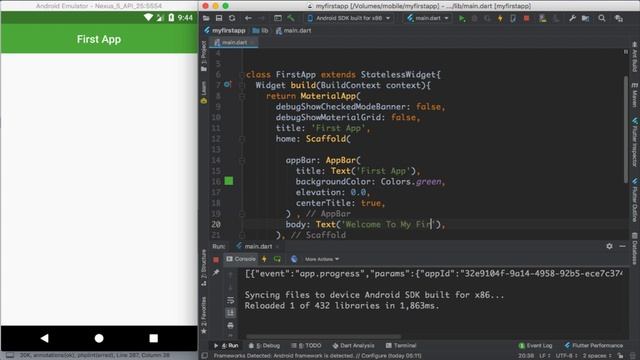Collapse the fold marker at line 8

pyautogui.click(x=242, y=96)
